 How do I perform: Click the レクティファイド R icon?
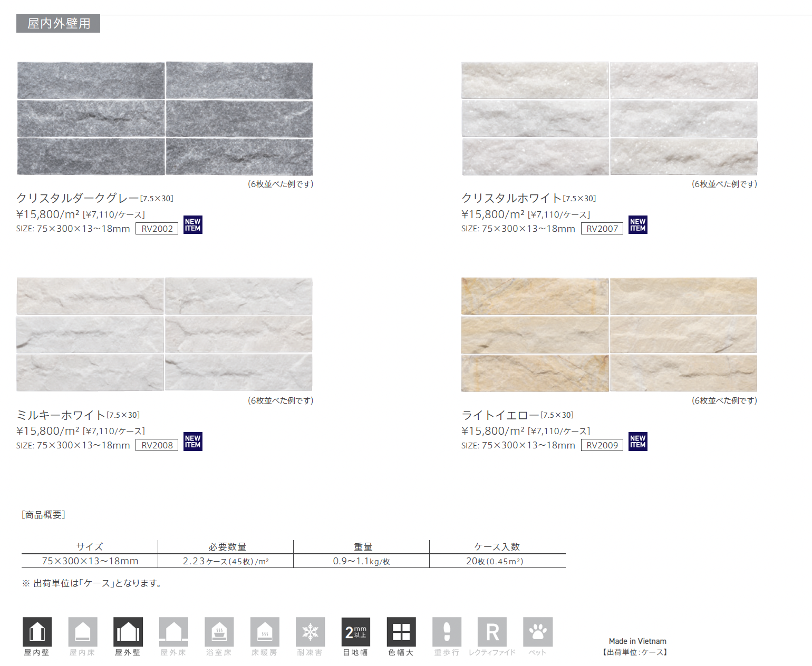pyautogui.click(x=492, y=632)
